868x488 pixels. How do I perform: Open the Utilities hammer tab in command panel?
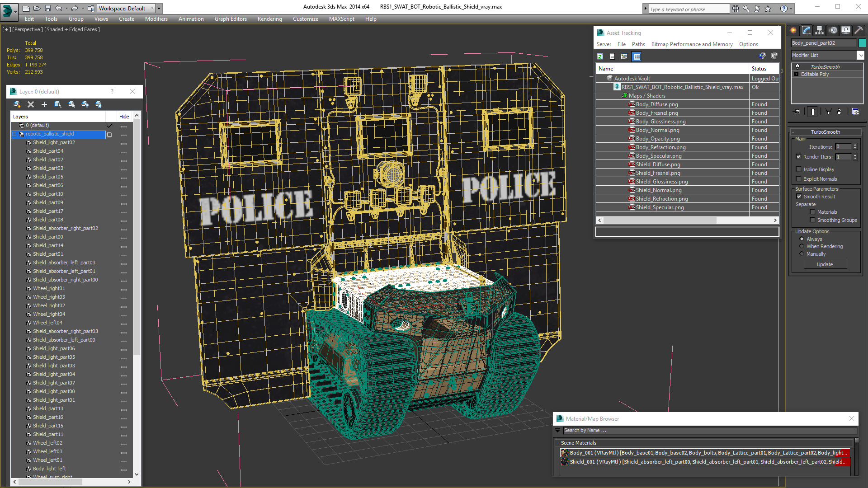[x=859, y=30]
